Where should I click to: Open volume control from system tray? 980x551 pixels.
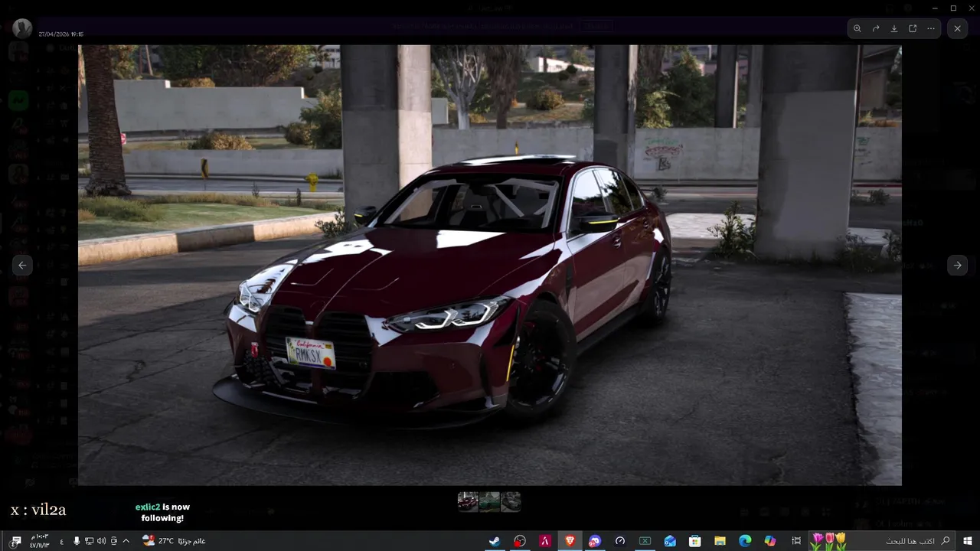[x=101, y=541]
